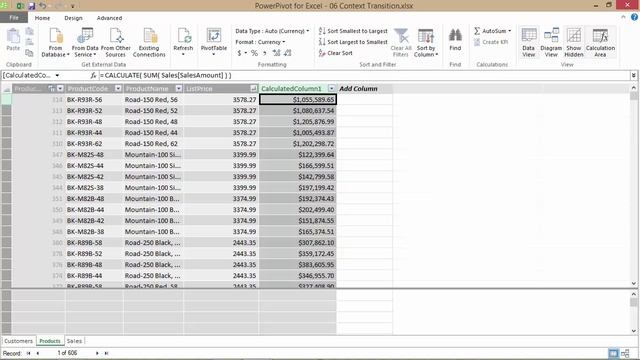This screenshot has width=640, height=360.
Task: Open CalculatedColumn1 filter dropdown
Action: (x=331, y=89)
